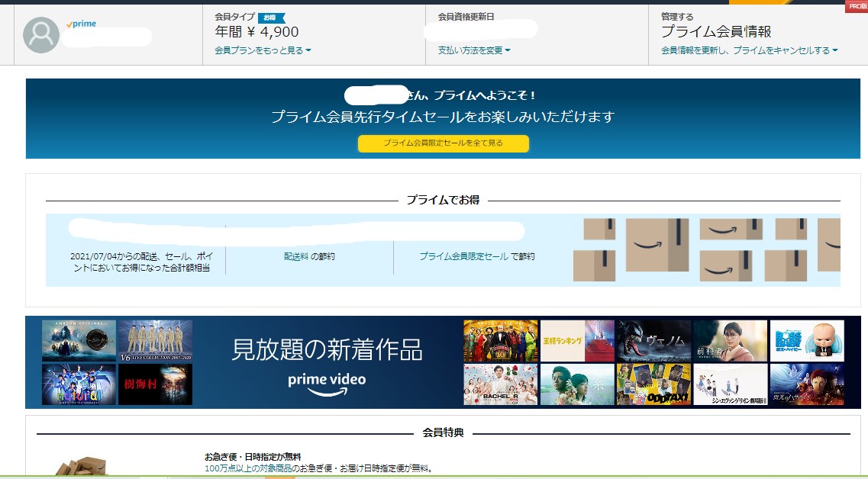Open the シン・エヴァンゲリオン劇場版 thumbnail

(x=730, y=384)
